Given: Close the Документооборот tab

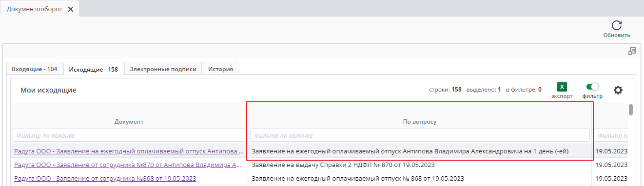Looking at the screenshot, I should pos(71,9).
